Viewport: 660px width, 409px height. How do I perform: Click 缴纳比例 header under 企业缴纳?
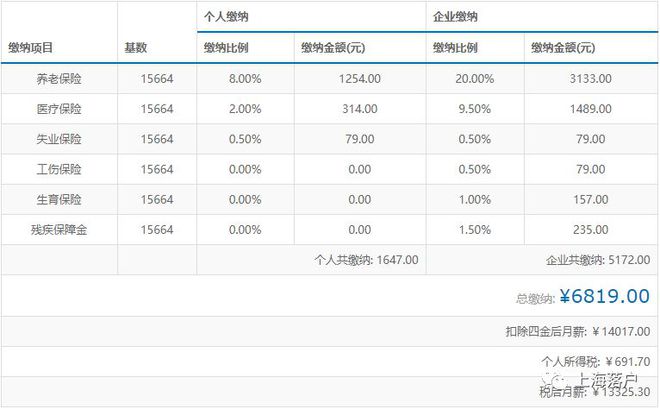click(455, 48)
